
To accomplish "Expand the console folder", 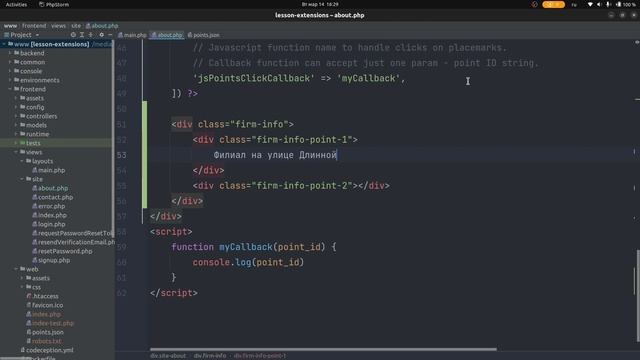I will (10, 71).
